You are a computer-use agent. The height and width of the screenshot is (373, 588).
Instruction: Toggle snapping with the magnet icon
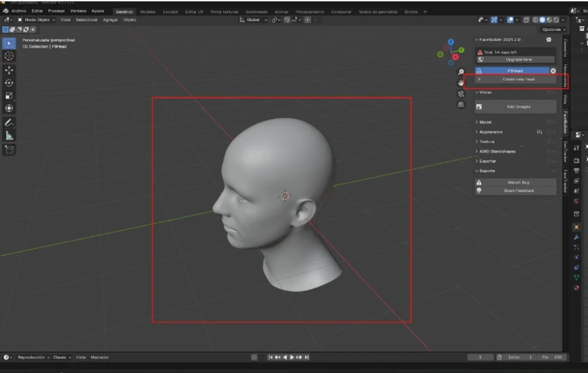[287, 20]
